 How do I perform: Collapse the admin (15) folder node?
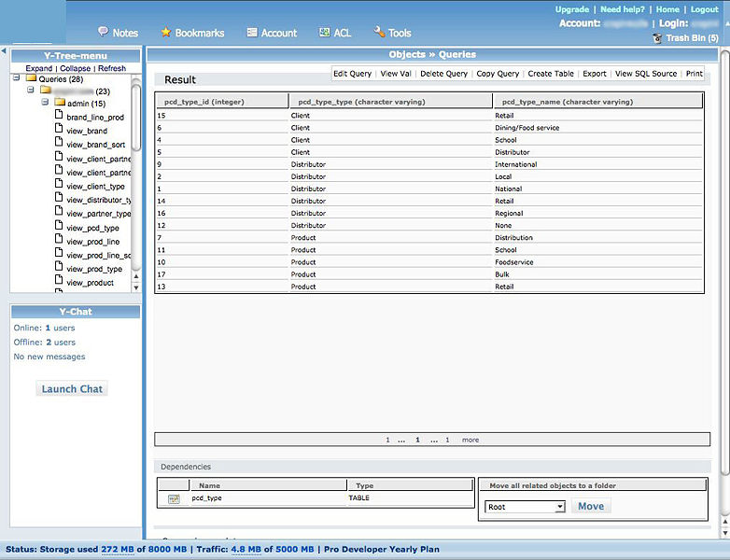coord(45,103)
